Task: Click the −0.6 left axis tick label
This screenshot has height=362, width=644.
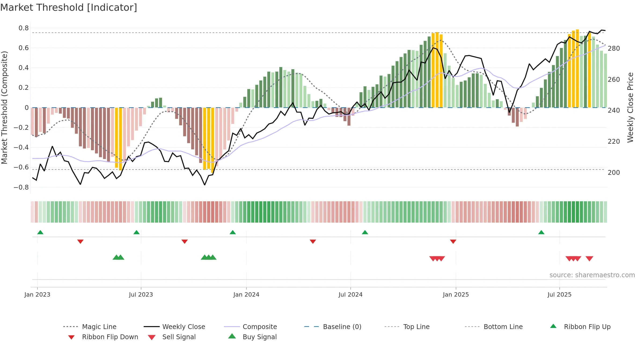Action: 21,167
